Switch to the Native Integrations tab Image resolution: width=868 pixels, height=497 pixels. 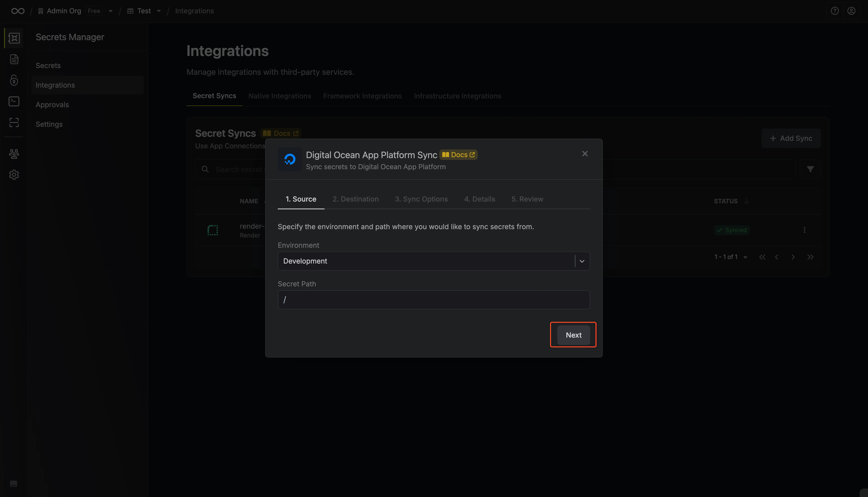pyautogui.click(x=280, y=96)
